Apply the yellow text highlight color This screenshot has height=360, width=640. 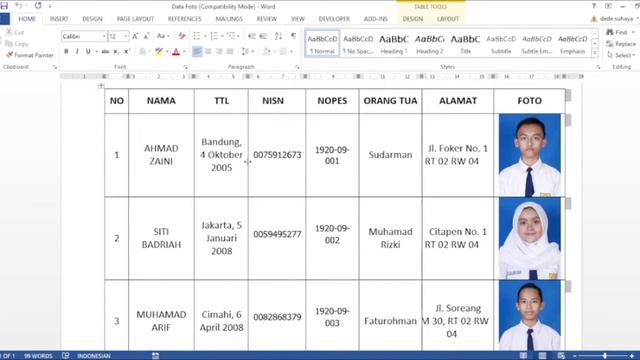159,52
